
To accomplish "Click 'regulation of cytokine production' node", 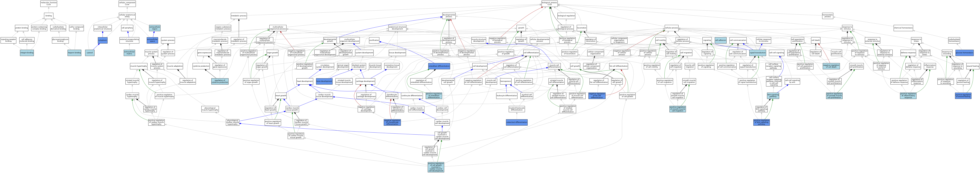I will pos(220,81).
